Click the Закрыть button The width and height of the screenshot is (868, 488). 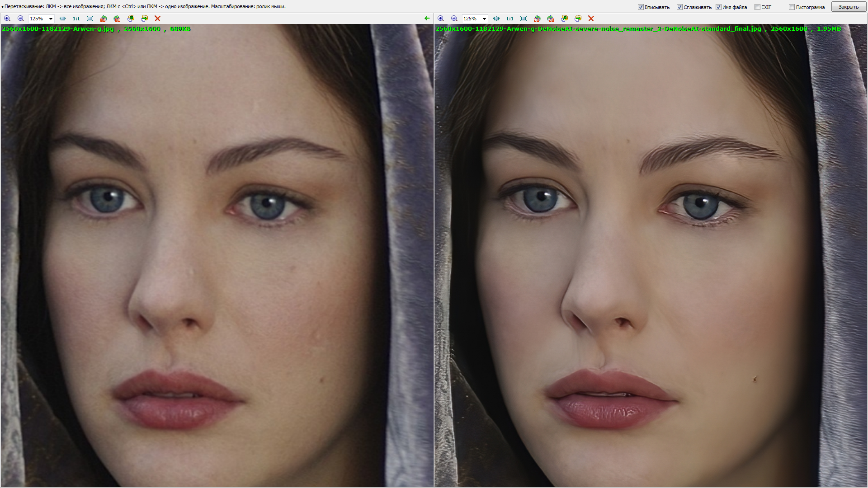[849, 7]
